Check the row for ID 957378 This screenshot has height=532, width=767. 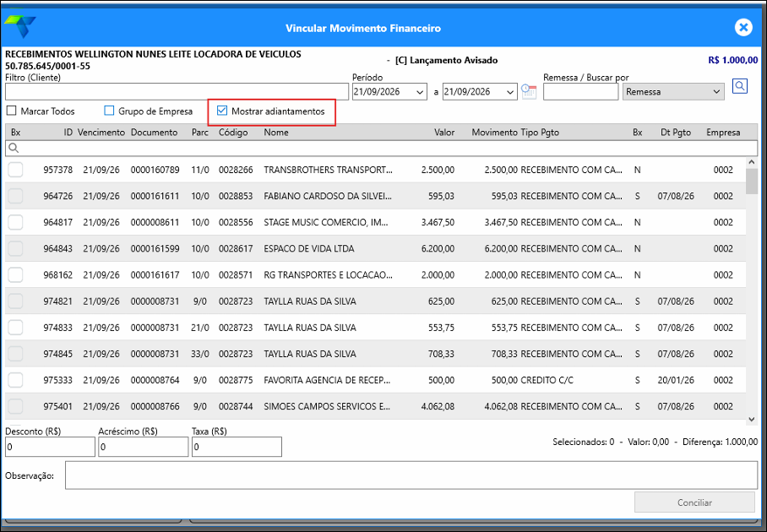tap(16, 170)
